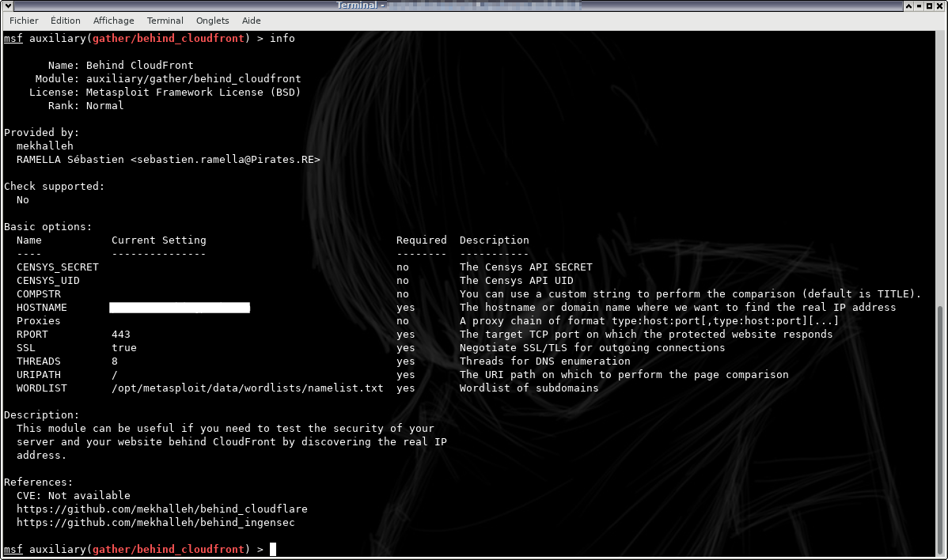Click the behind_cloudflare GitHub URL
The image size is (948, 560).
click(162, 509)
